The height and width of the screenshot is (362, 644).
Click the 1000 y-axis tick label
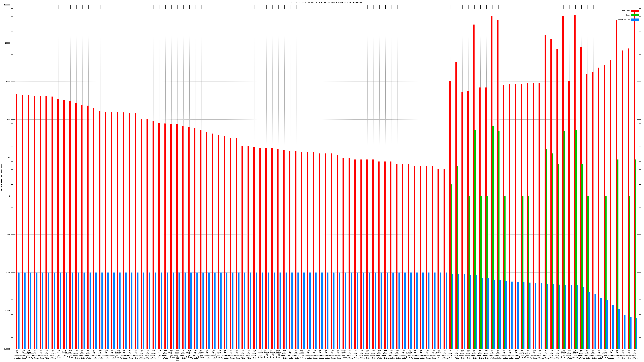[8, 81]
